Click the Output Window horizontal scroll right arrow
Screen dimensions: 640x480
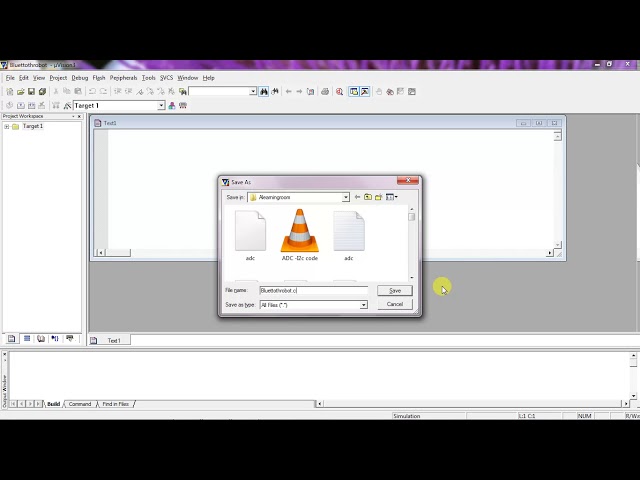pos(626,404)
